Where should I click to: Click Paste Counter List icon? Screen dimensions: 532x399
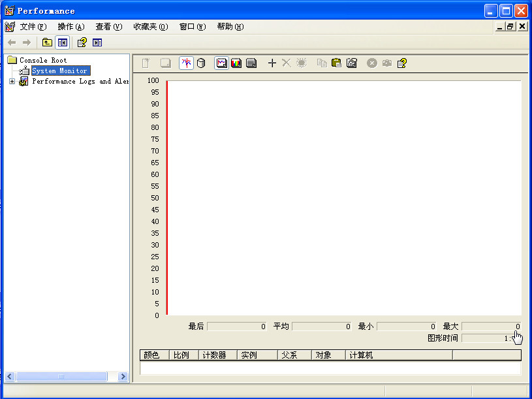pyautogui.click(x=337, y=63)
